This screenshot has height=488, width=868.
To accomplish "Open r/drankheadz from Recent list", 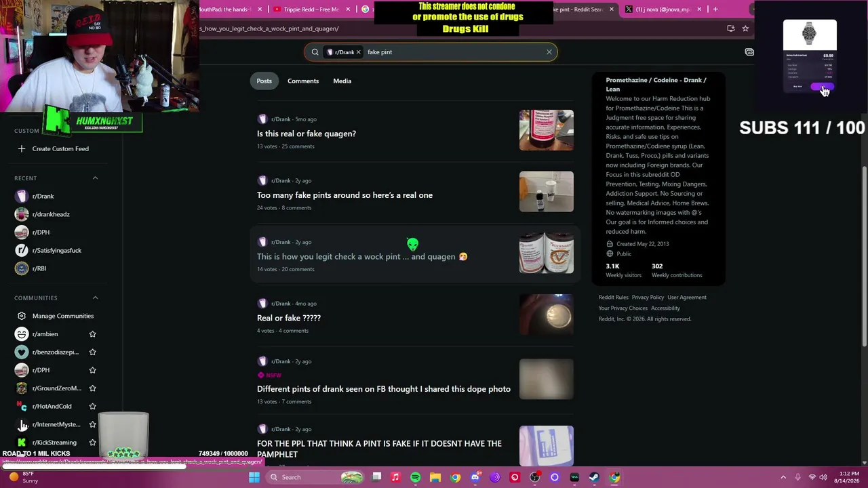I will (x=51, y=214).
